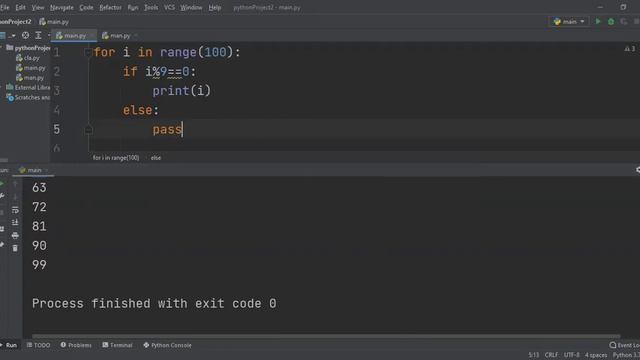Click console output value 81
Viewport: 640px width, 360px height.
tap(39, 227)
